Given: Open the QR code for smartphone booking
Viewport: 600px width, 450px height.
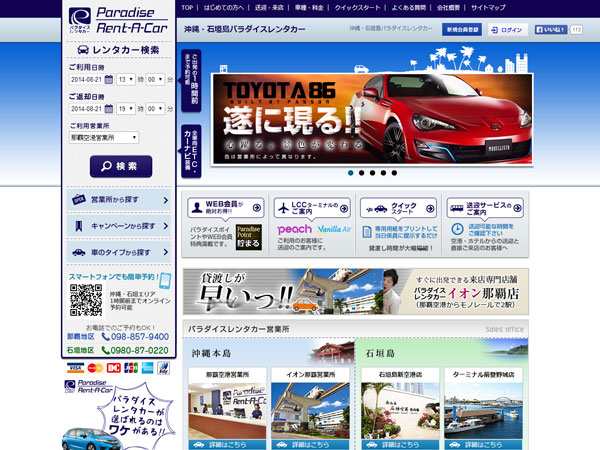Looking at the screenshot, I should point(86,301).
